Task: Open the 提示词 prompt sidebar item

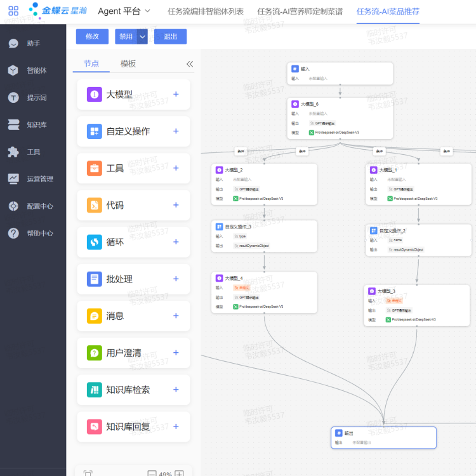Action: (x=33, y=98)
